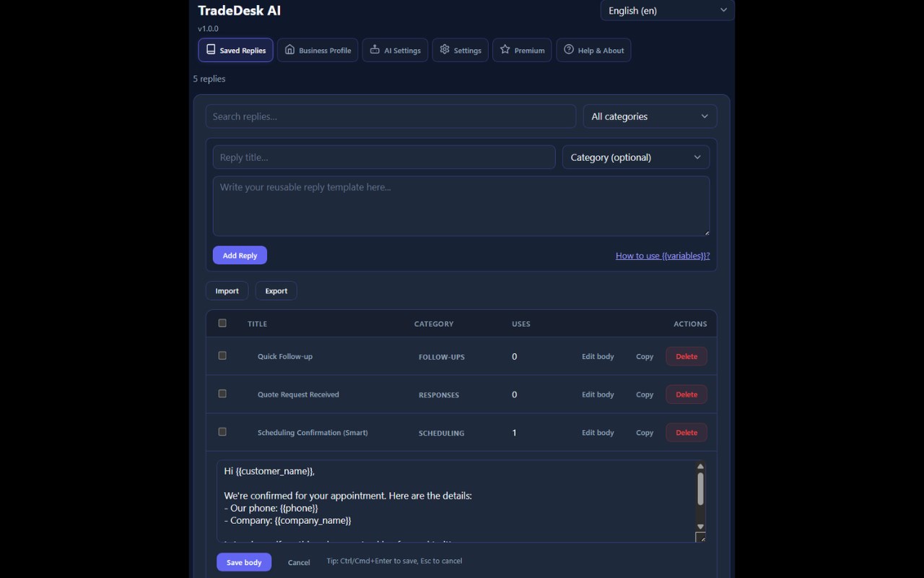Click the Saved Replies book icon
Image resolution: width=924 pixels, height=578 pixels.
coord(211,50)
